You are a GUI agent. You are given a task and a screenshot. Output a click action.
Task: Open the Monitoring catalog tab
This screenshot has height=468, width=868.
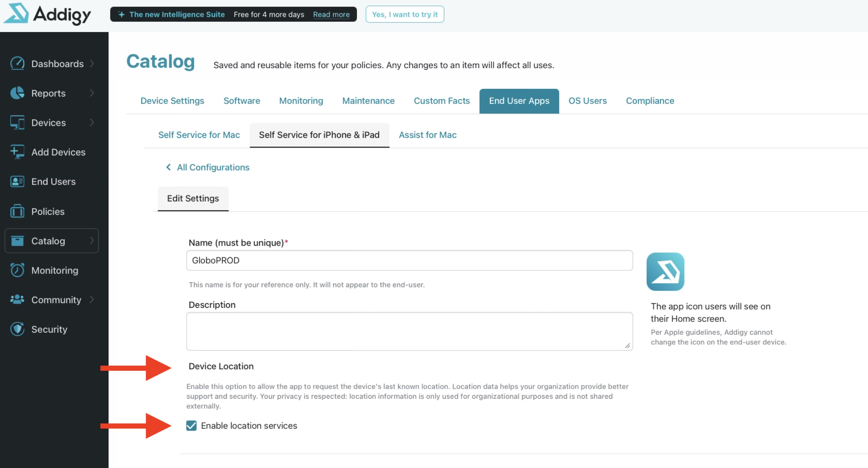click(x=301, y=101)
